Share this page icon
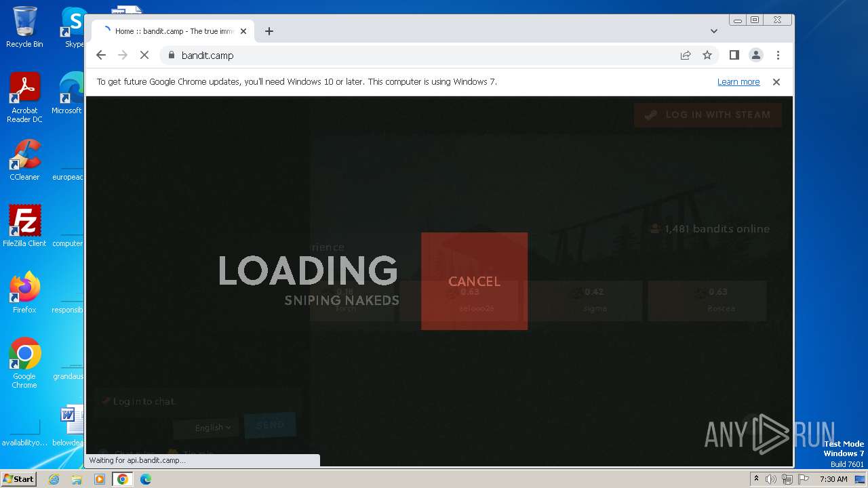 [686, 56]
